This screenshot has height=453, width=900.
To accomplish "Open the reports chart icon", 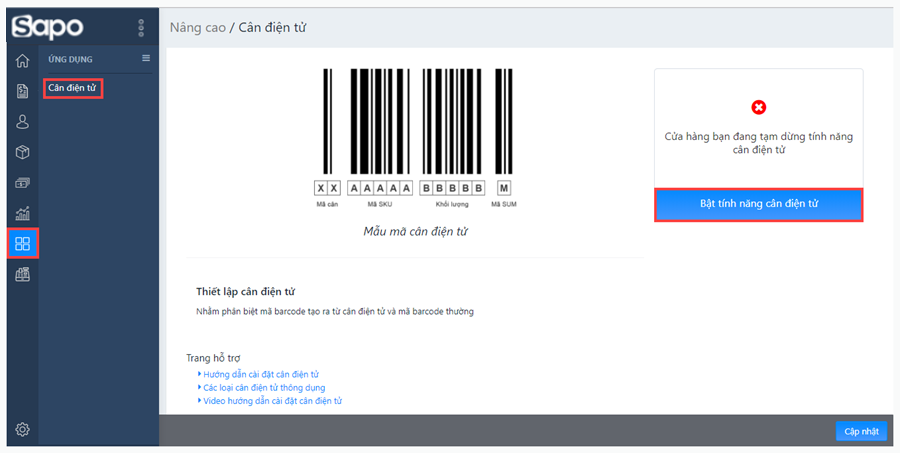I will [22, 214].
